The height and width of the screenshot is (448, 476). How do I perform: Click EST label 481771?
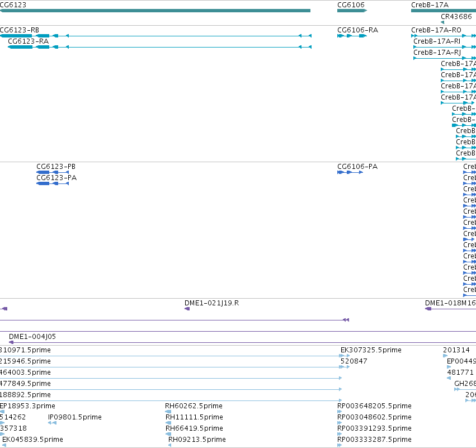460,372
